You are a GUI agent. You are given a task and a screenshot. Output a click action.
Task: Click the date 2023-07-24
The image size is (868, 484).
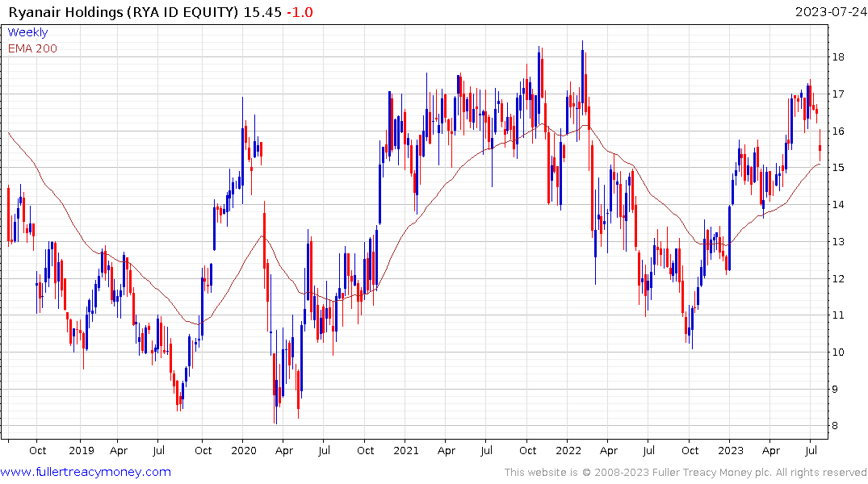830,12
